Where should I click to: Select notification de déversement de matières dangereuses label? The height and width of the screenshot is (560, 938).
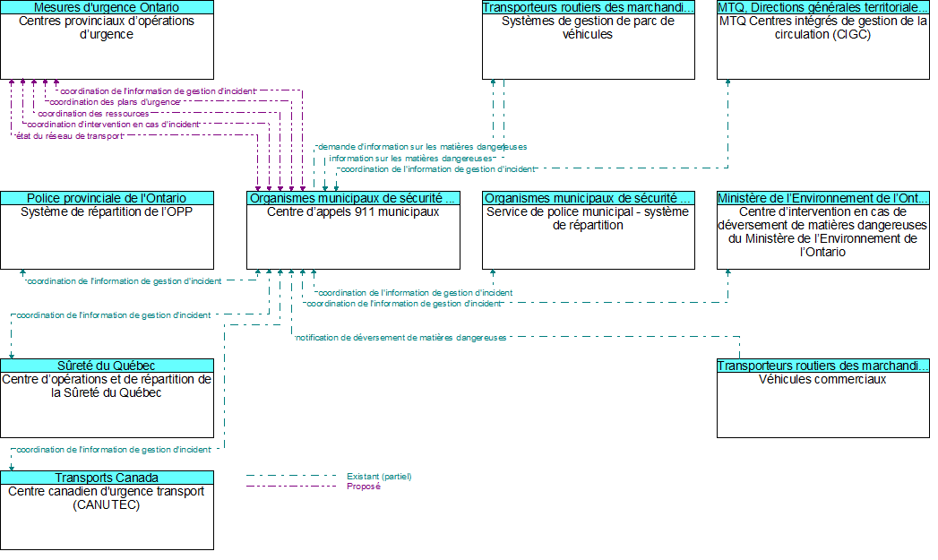(x=400, y=338)
